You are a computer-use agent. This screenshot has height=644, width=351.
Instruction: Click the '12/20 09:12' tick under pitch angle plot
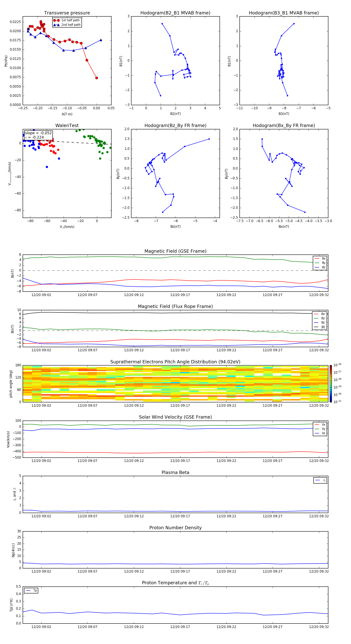click(x=134, y=406)
